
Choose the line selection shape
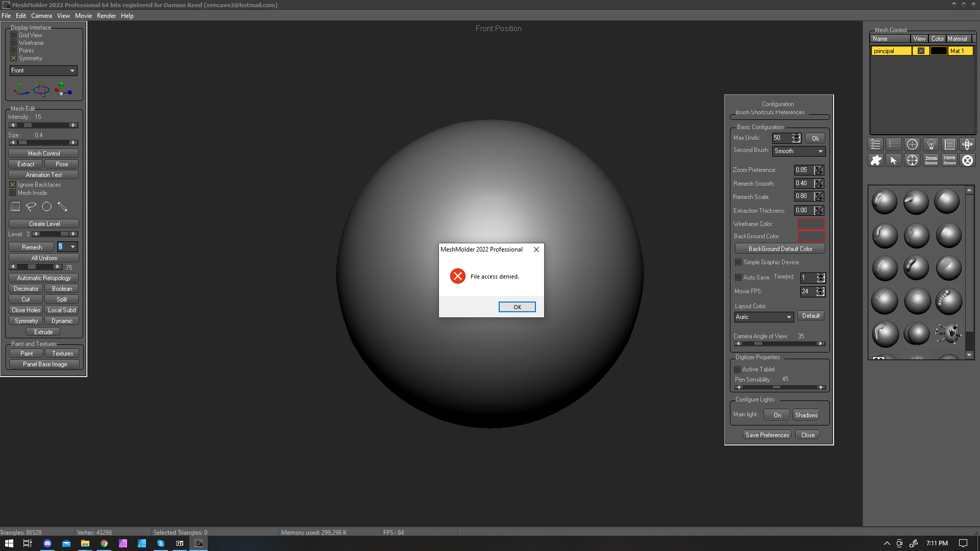(62, 207)
